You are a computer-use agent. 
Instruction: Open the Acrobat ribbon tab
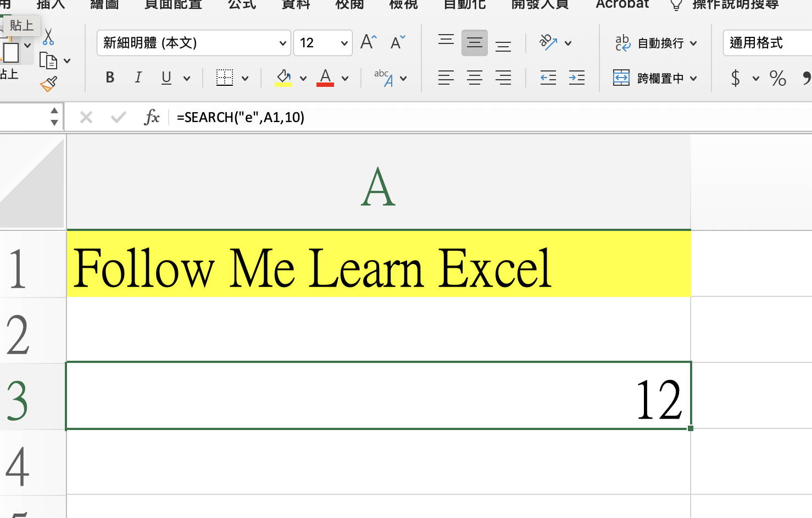622,4
